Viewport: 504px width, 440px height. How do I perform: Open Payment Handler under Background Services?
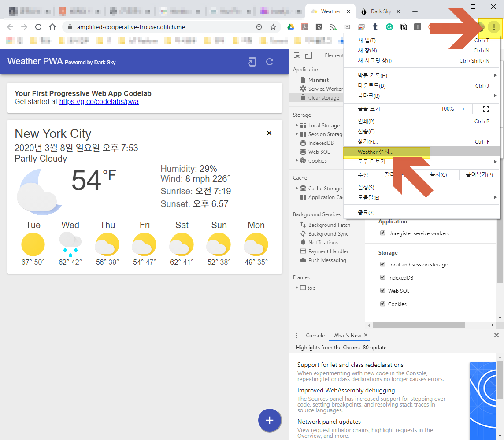324,251
